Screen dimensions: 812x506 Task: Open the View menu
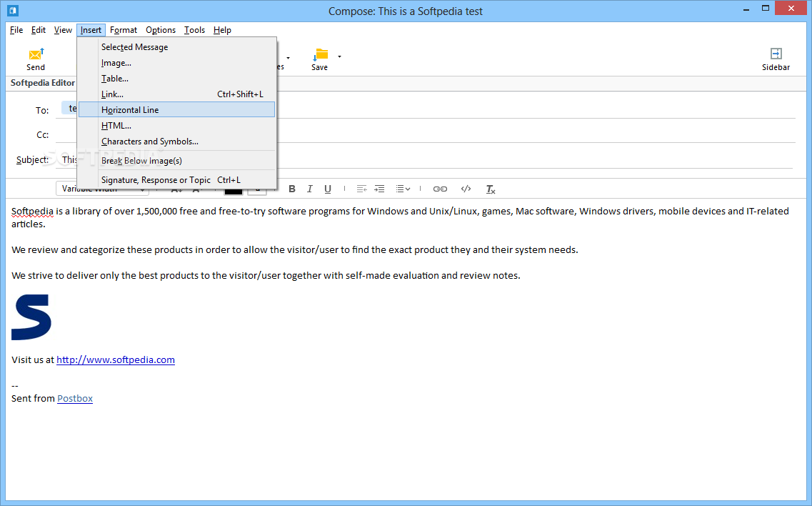click(63, 30)
